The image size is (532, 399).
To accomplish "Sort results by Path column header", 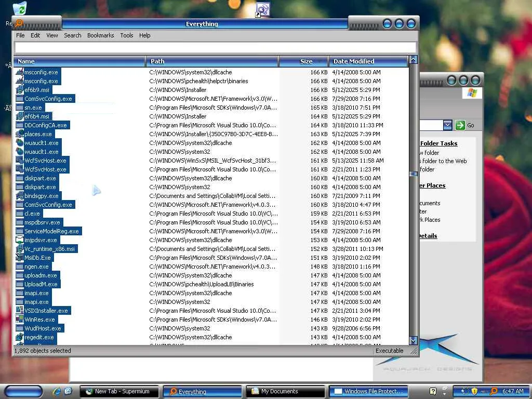I will (x=212, y=61).
